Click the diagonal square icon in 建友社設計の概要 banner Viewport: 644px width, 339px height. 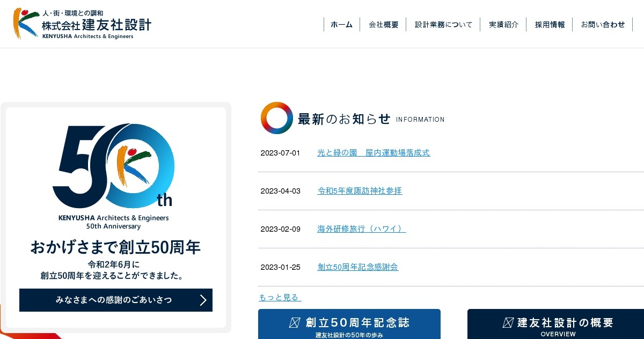[x=508, y=322]
